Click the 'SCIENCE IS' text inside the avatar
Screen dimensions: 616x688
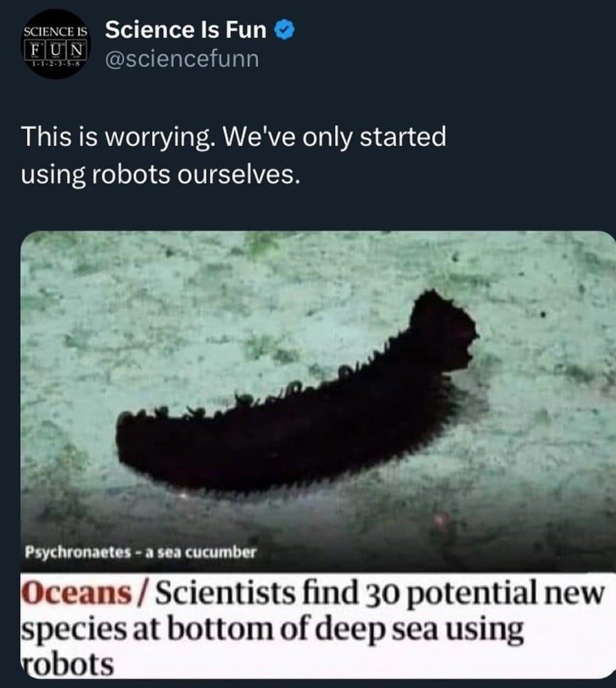pyautogui.click(x=55, y=32)
